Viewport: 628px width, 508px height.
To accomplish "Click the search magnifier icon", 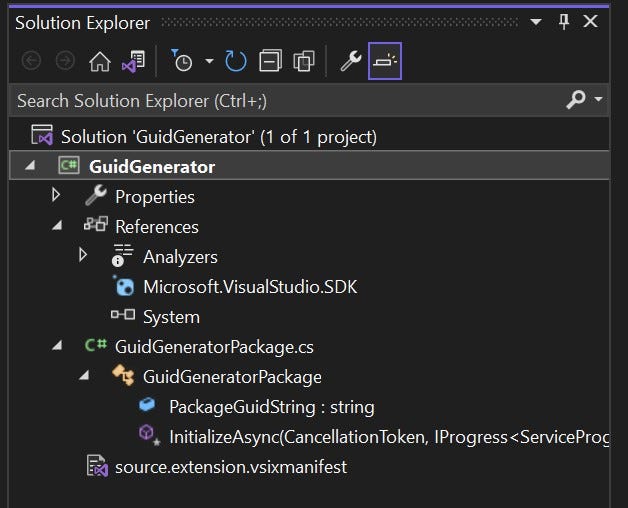I will [576, 99].
